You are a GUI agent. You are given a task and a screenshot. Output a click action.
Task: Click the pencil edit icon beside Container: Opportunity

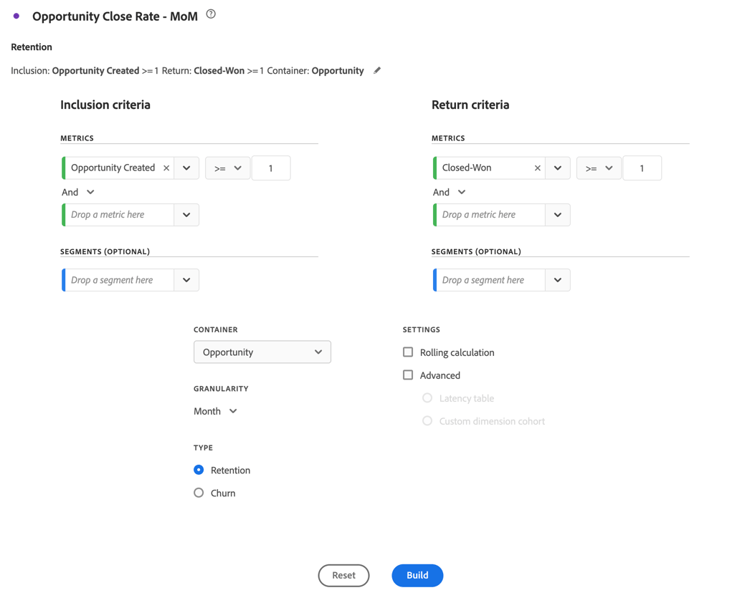click(377, 71)
